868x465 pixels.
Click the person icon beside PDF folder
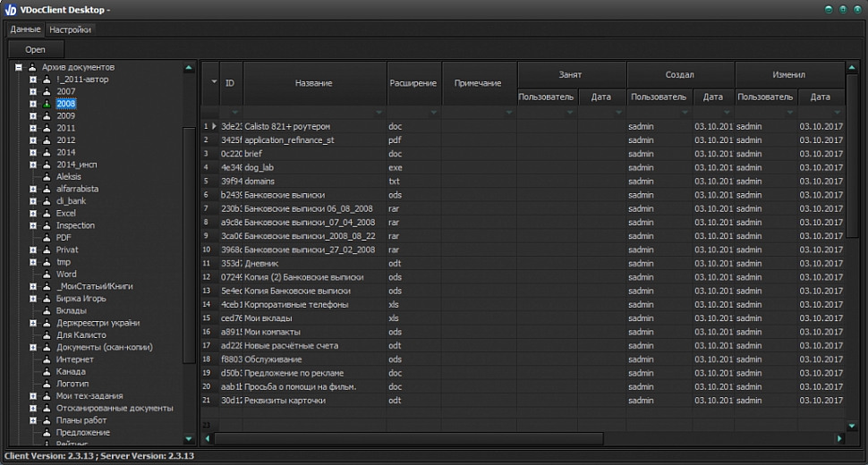(x=47, y=238)
